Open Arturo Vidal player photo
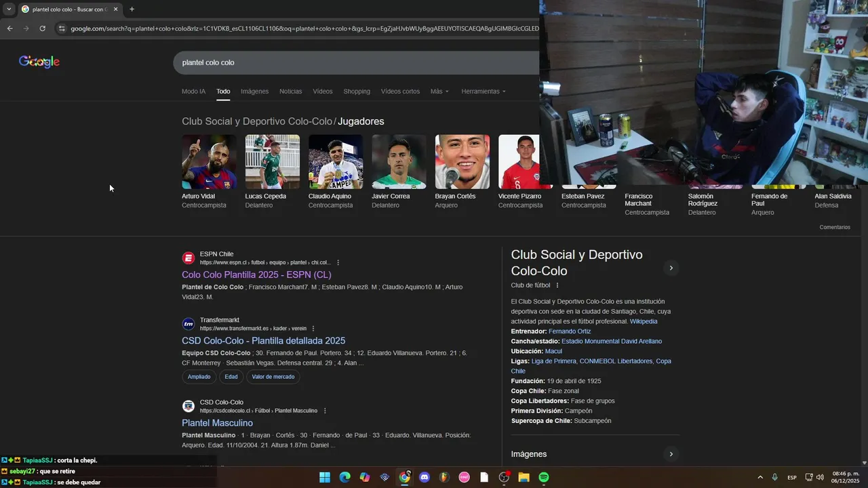 click(x=209, y=161)
